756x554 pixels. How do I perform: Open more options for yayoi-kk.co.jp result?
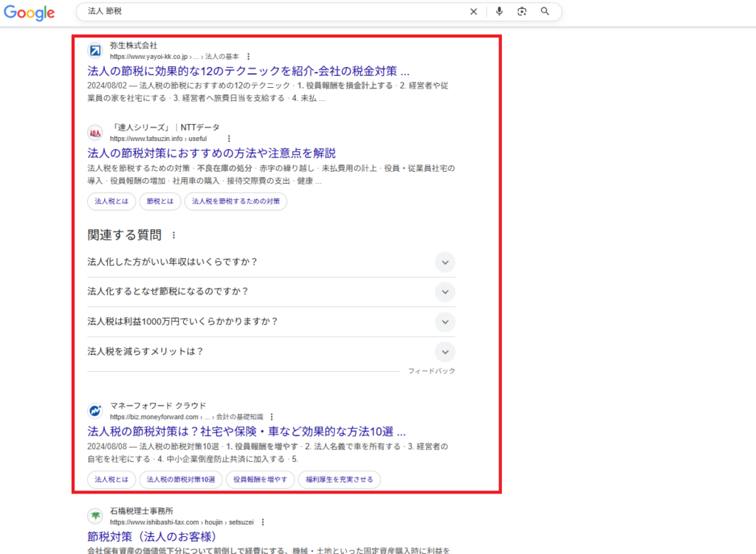click(248, 56)
